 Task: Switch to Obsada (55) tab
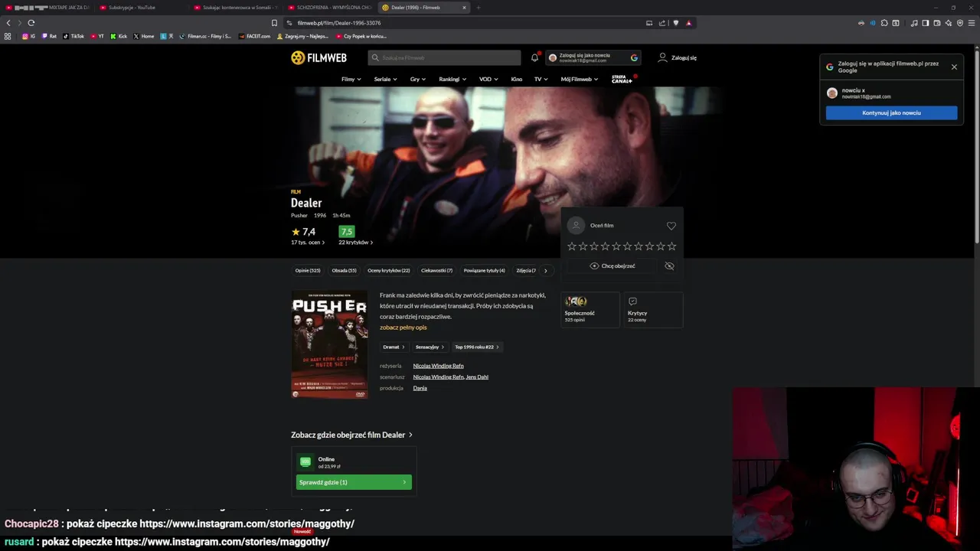pyautogui.click(x=344, y=270)
